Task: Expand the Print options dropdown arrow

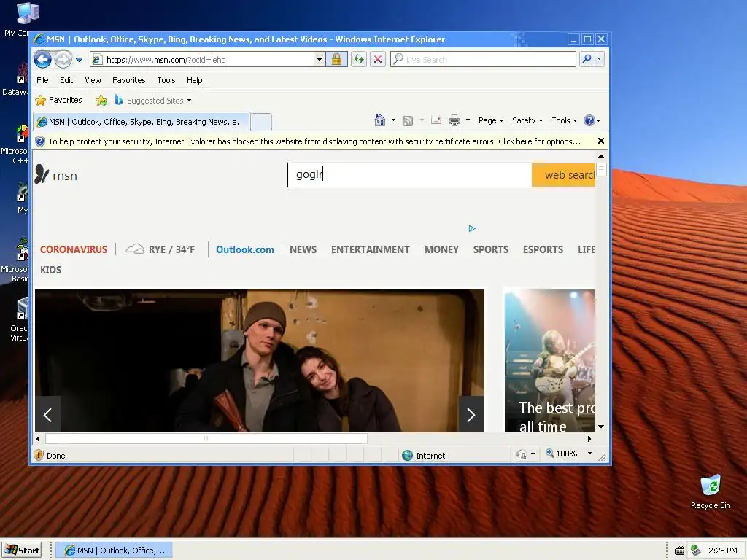Action: point(468,120)
